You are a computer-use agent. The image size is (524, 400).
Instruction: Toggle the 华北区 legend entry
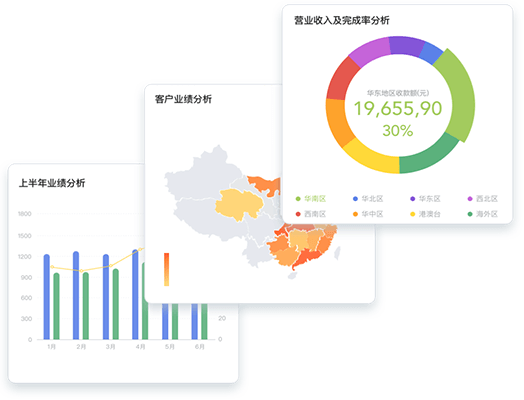tap(368, 199)
